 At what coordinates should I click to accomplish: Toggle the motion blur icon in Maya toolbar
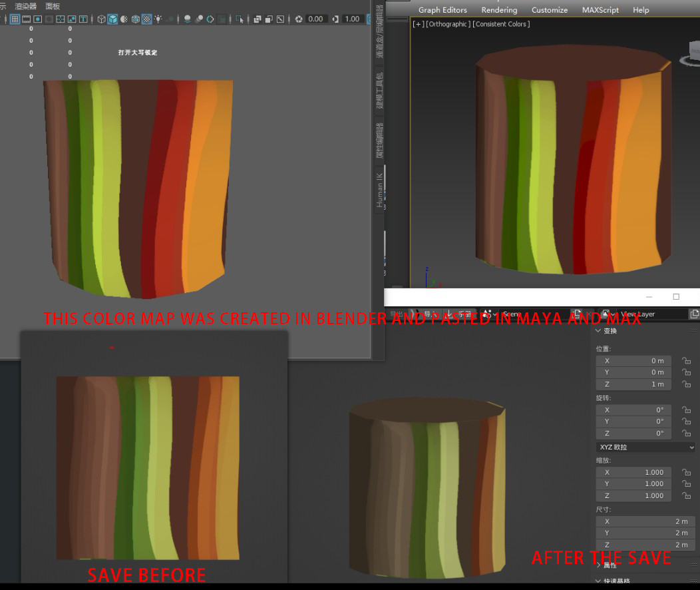[199, 19]
